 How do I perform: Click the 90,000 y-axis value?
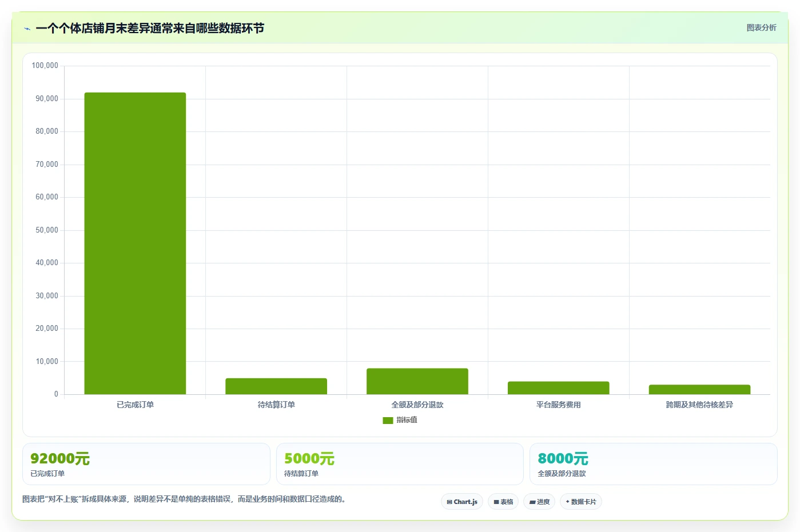point(47,99)
